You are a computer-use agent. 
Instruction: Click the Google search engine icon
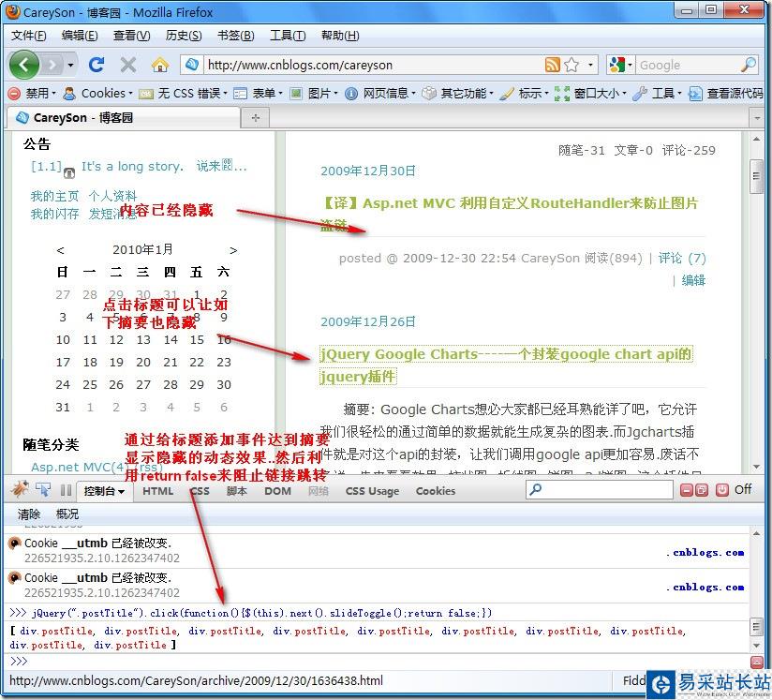(x=616, y=65)
